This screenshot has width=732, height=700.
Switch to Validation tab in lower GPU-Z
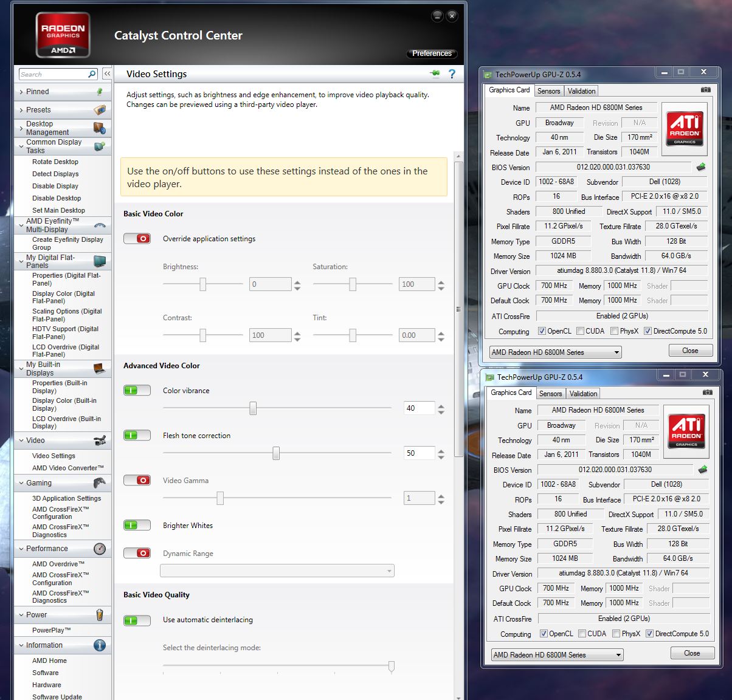(584, 394)
